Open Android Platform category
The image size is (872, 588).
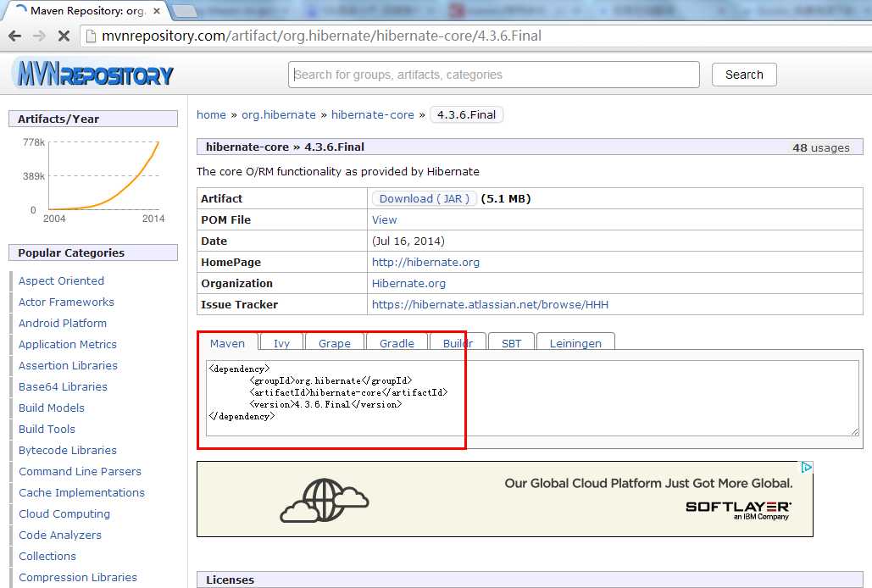(x=63, y=323)
